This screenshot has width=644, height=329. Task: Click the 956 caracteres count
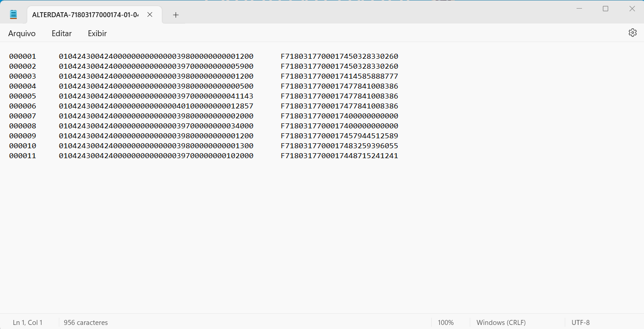pos(86,323)
